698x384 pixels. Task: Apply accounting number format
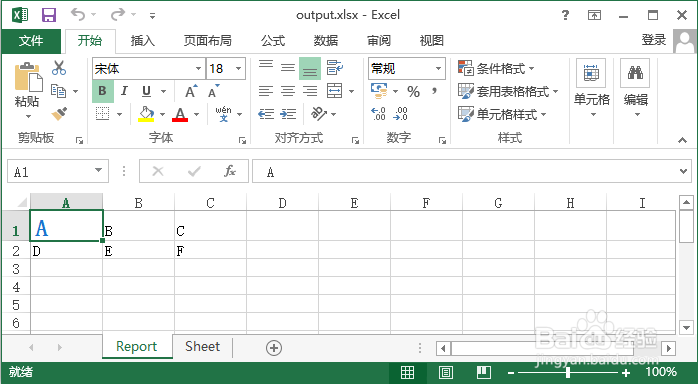(x=379, y=91)
